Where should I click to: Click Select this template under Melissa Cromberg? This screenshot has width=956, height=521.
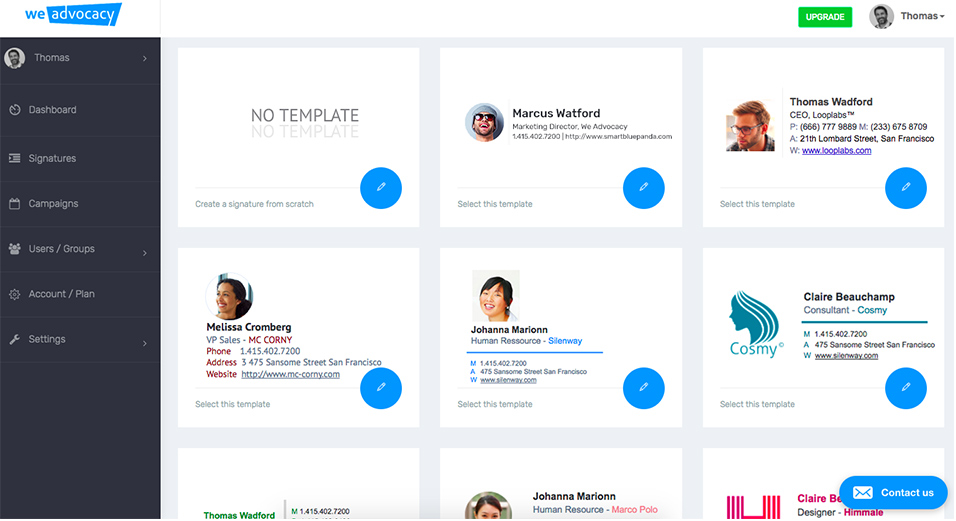[x=232, y=404]
